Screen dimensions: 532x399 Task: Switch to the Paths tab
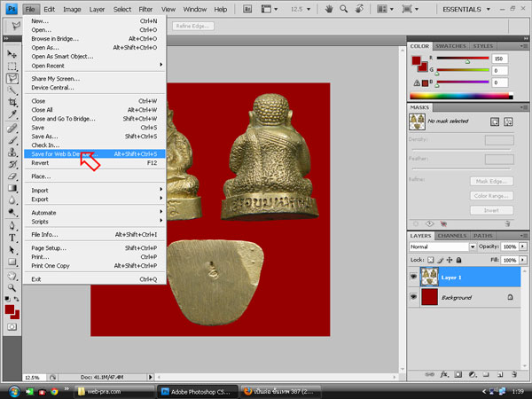(483, 236)
